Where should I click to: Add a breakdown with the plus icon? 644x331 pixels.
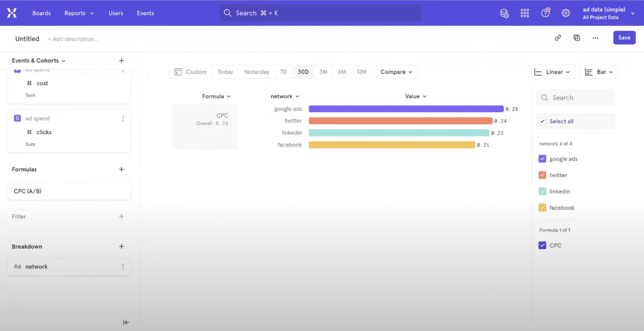coord(121,246)
